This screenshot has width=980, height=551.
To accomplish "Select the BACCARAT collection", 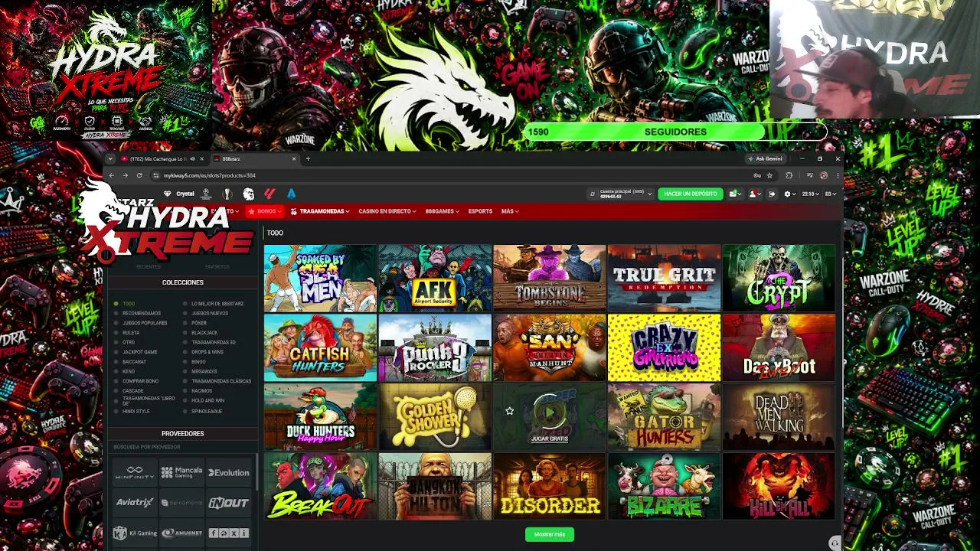I will [134, 362].
